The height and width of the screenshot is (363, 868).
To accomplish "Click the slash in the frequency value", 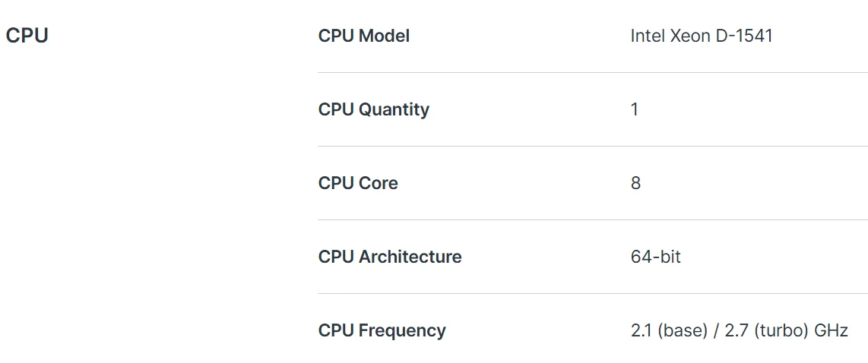I will tap(716, 331).
